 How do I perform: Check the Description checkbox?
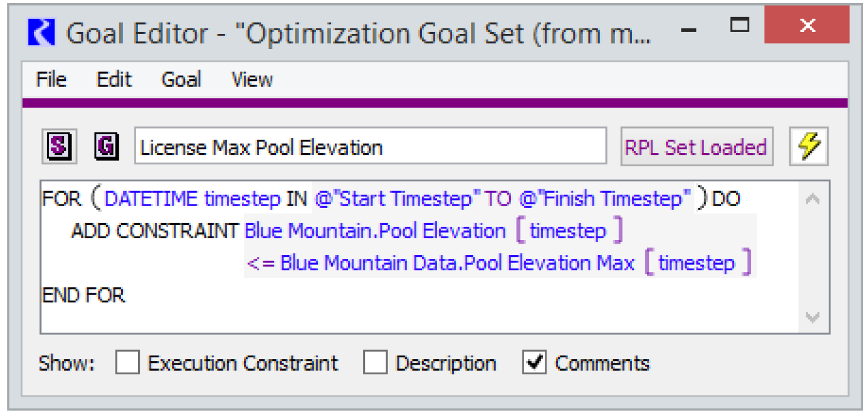tap(375, 363)
